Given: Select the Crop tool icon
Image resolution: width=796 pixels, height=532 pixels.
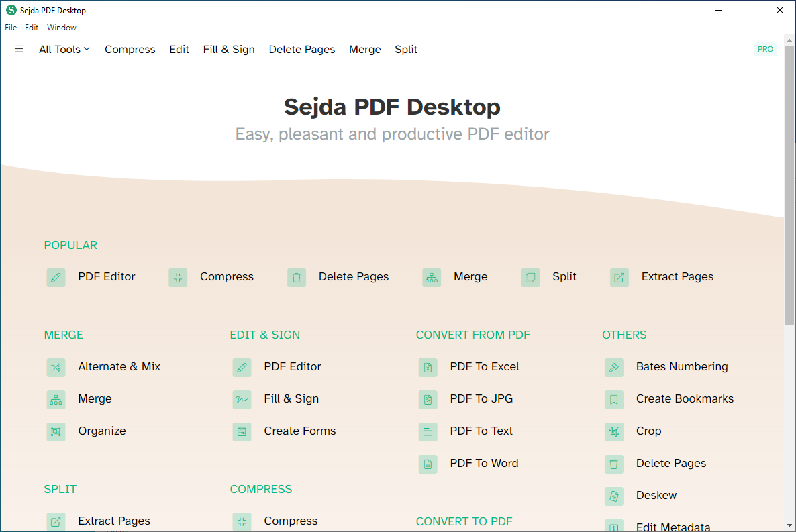Looking at the screenshot, I should pyautogui.click(x=613, y=432).
